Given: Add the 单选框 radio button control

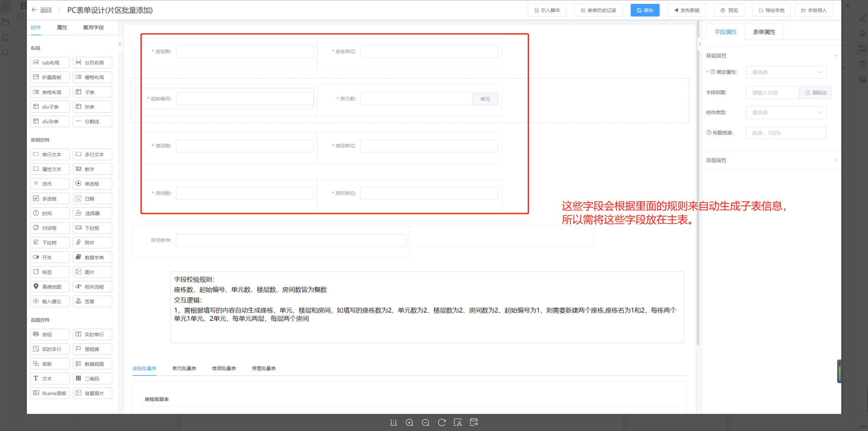Looking at the screenshot, I should (x=92, y=184).
